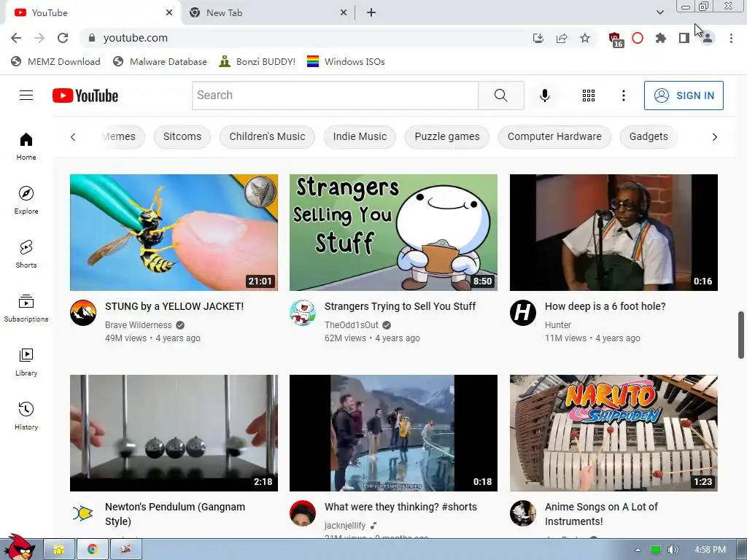This screenshot has width=747, height=560.
Task: Go to Home in sidebar
Action: coord(26,146)
